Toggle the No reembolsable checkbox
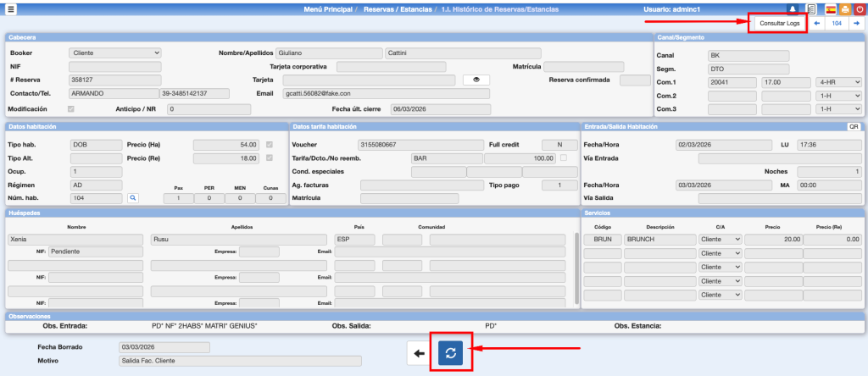The image size is (868, 376). pyautogui.click(x=563, y=158)
